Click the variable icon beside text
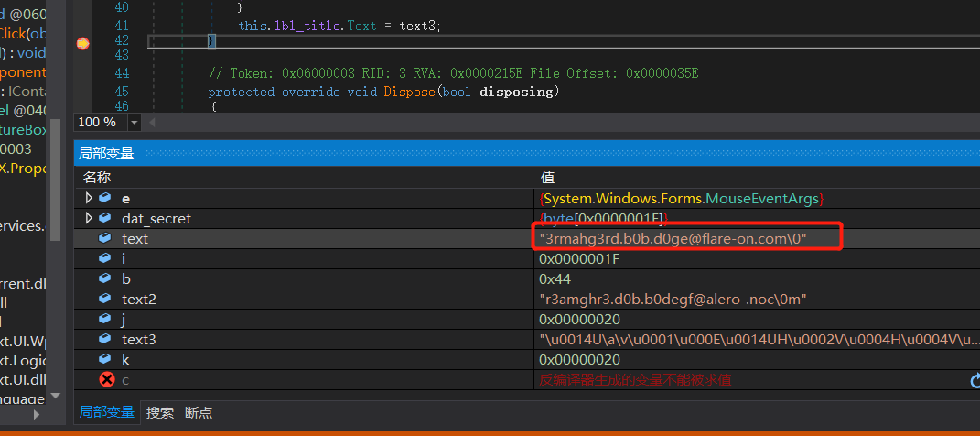The image size is (980, 436). 105,238
